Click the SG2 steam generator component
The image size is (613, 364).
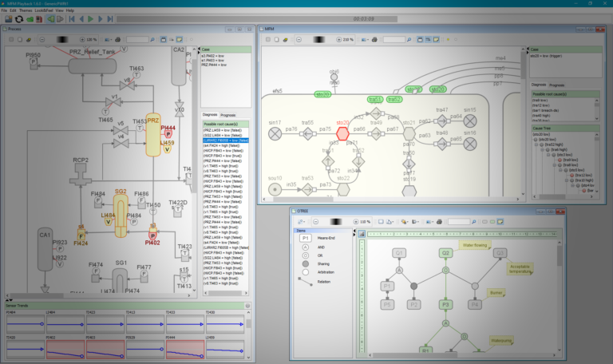[x=121, y=216]
